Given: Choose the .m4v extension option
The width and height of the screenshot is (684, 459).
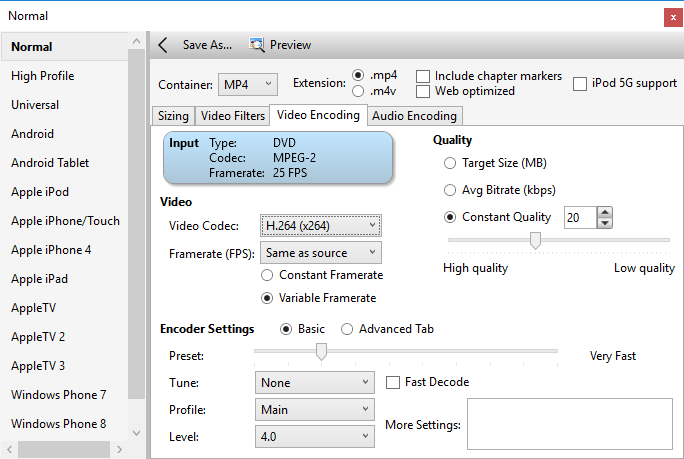Looking at the screenshot, I should 358,92.
